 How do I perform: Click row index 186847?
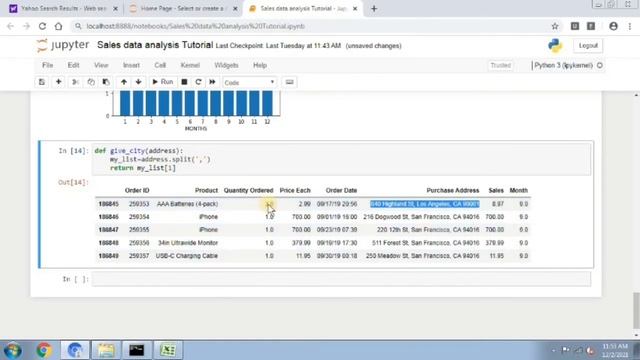[109, 230]
